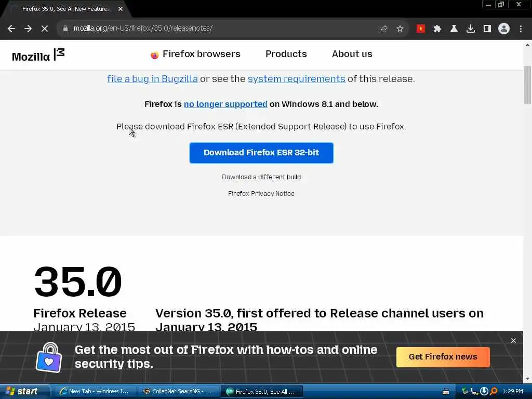Click the blue download arrow tray icon
The height and width of the screenshot is (399, 532).
tap(484, 392)
